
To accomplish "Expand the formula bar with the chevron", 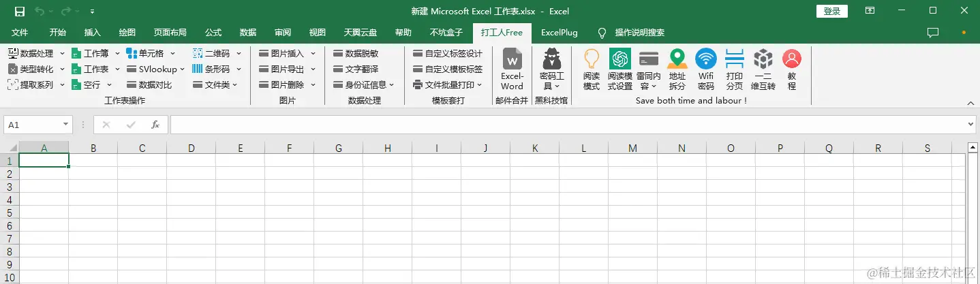I will (970, 125).
